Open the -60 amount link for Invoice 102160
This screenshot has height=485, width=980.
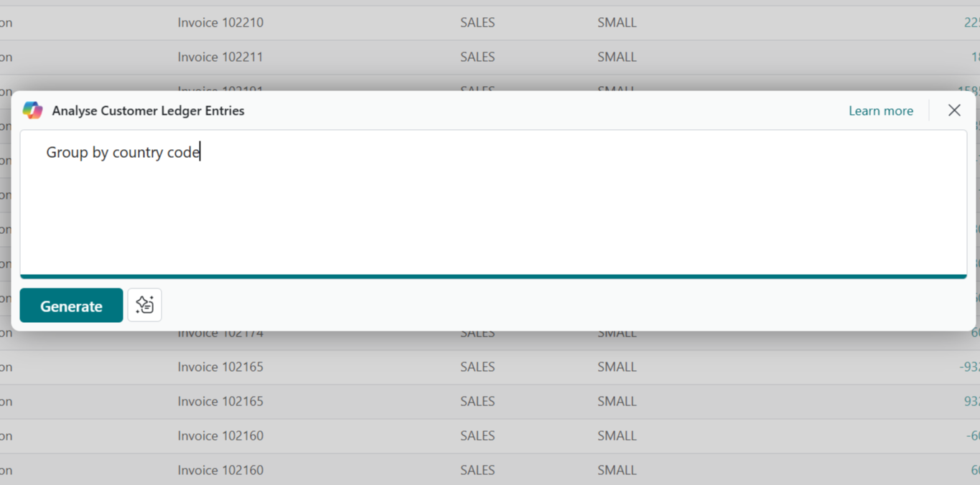click(x=972, y=436)
